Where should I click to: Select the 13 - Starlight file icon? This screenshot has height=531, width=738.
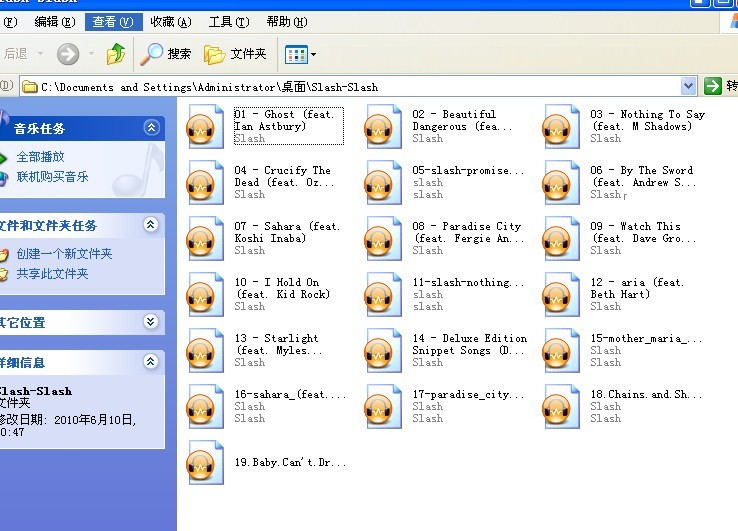coord(205,351)
